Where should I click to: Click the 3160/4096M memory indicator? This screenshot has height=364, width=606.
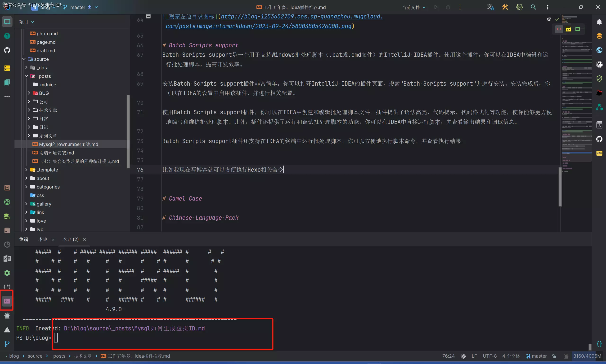pyautogui.click(x=588, y=356)
